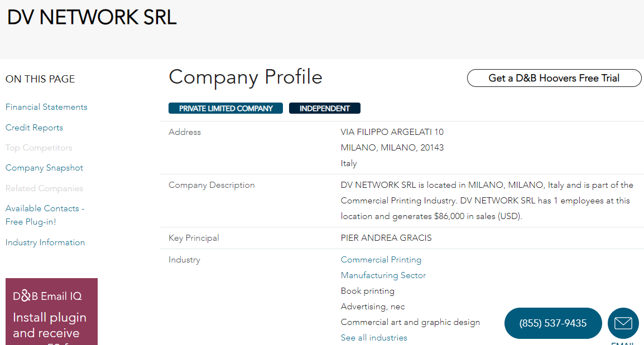Open the Manufacturing Sector link

click(383, 275)
